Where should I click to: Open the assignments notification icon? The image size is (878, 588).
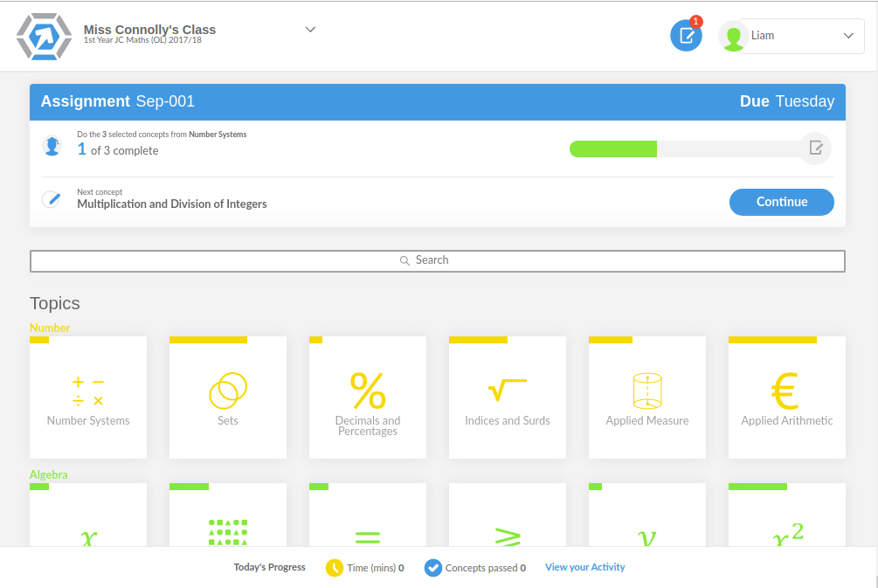pyautogui.click(x=686, y=36)
